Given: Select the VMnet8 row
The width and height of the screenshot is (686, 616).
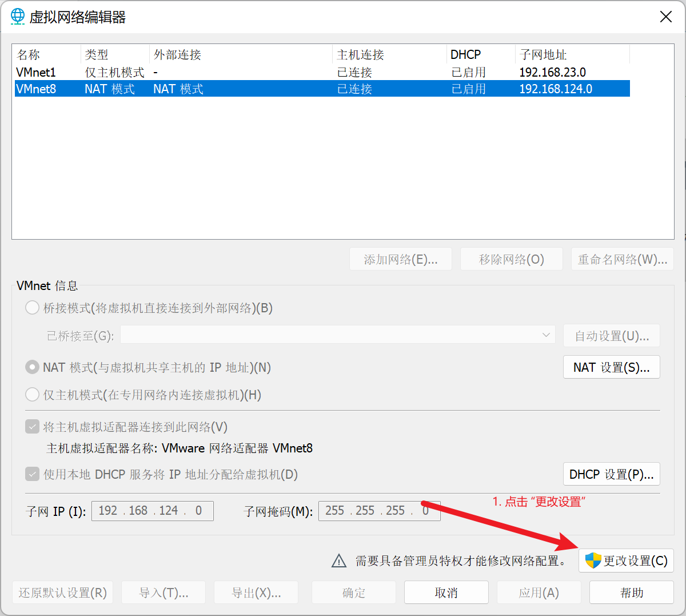Looking at the screenshot, I should pos(322,89).
